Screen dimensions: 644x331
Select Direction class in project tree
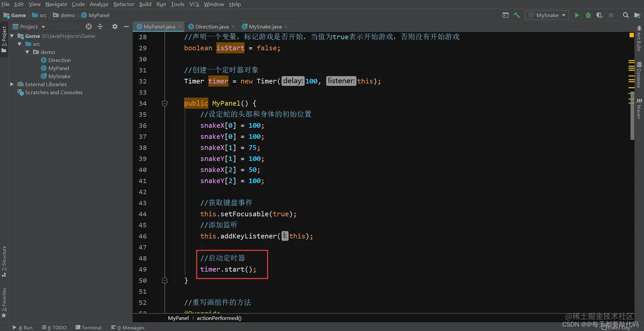coord(56,60)
